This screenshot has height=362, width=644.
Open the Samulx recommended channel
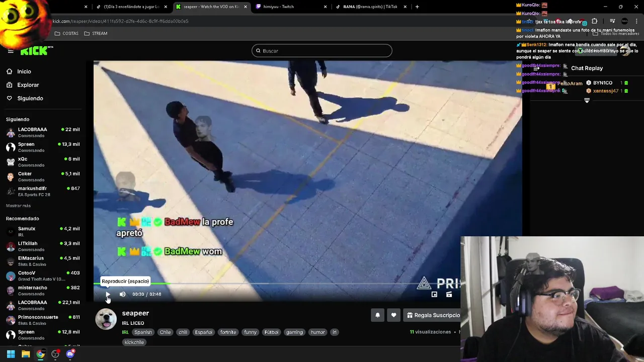coord(43,231)
